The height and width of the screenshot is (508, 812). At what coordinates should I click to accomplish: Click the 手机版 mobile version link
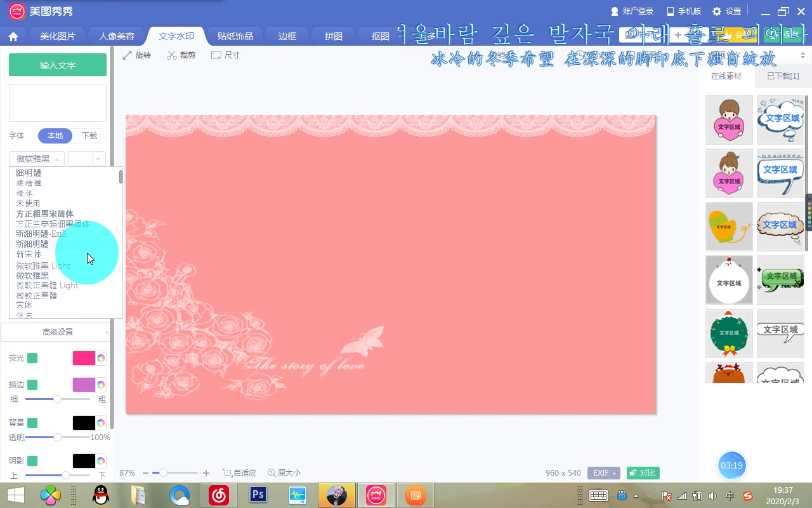point(684,11)
